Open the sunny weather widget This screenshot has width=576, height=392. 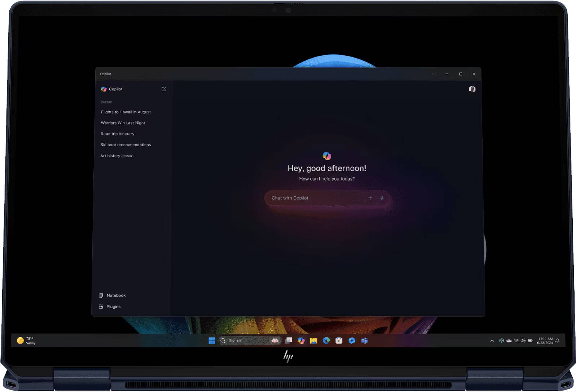(x=26, y=340)
